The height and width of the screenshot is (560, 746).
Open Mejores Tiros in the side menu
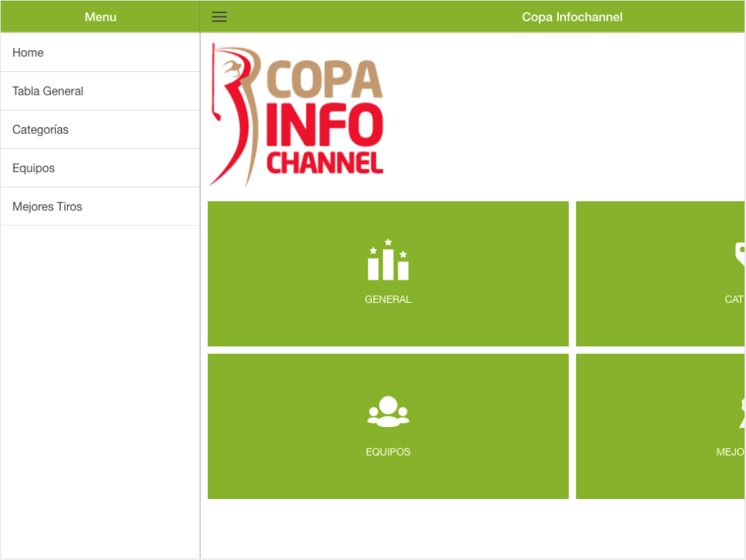(100, 207)
